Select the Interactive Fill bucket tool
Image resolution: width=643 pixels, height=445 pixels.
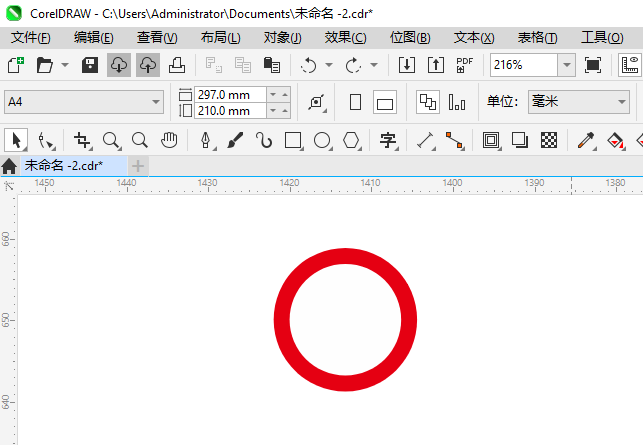[616, 140]
